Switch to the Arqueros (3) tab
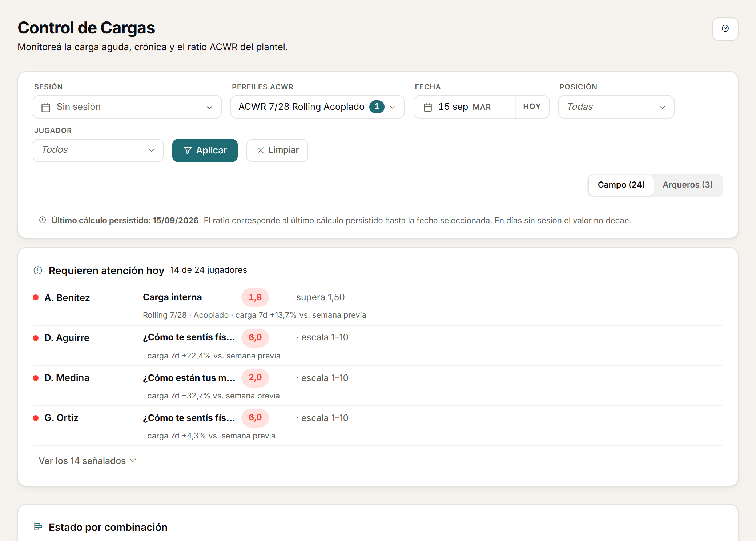Image resolution: width=756 pixels, height=541 pixels. point(688,185)
